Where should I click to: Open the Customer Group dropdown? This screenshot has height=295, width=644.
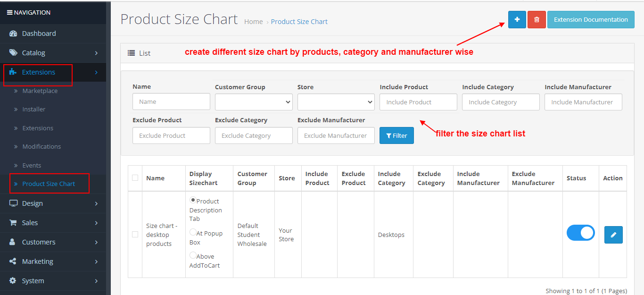(254, 101)
